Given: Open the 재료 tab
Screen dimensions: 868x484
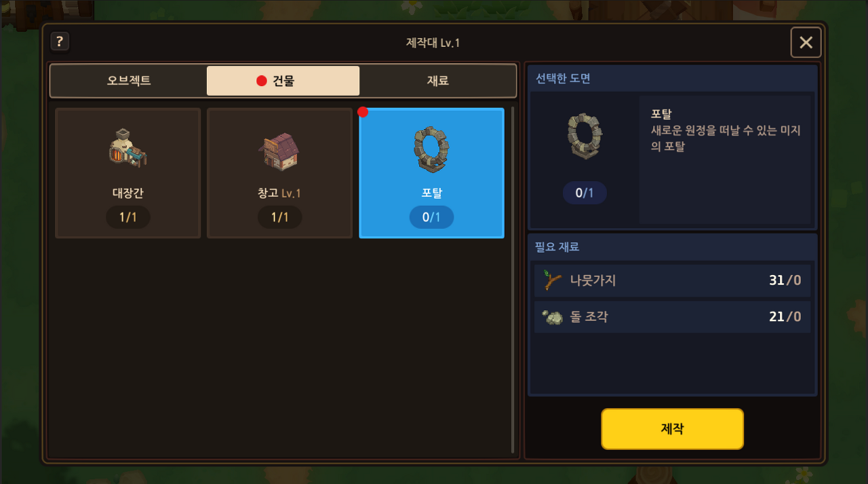Looking at the screenshot, I should [x=437, y=81].
